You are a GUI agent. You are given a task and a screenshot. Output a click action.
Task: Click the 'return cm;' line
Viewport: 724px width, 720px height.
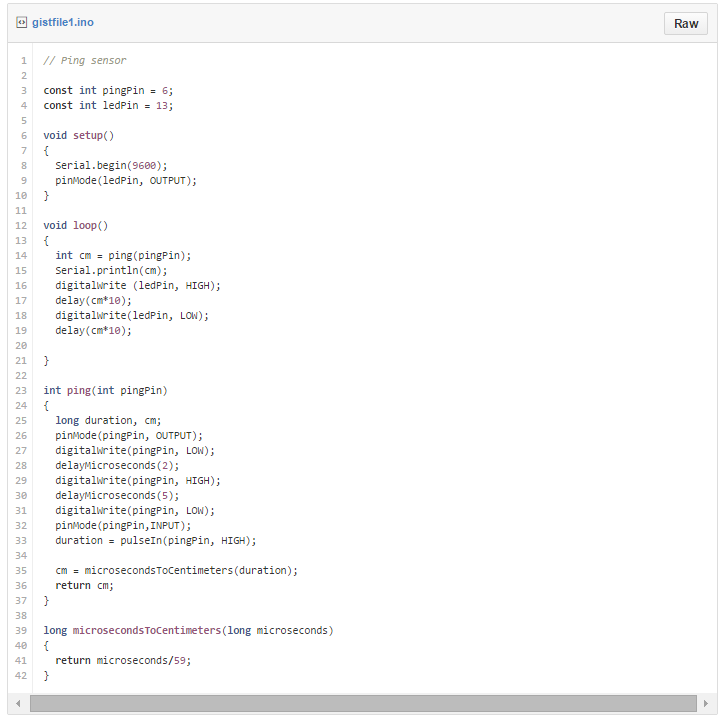84,586
